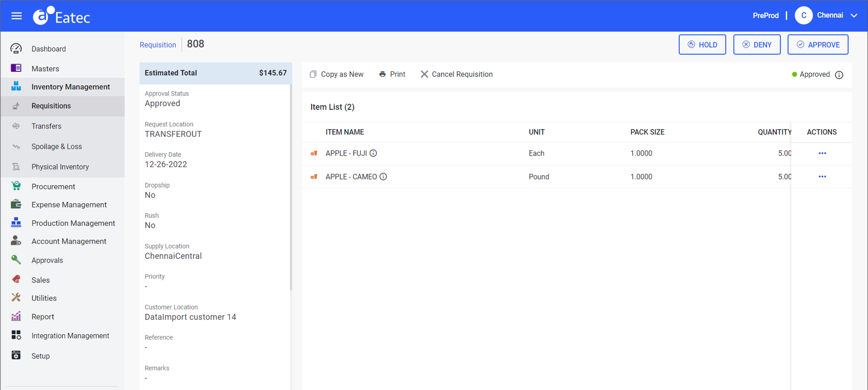Screen dimensions: 868x390
Task: Sort by ITEM NAME column header
Action: (345, 132)
